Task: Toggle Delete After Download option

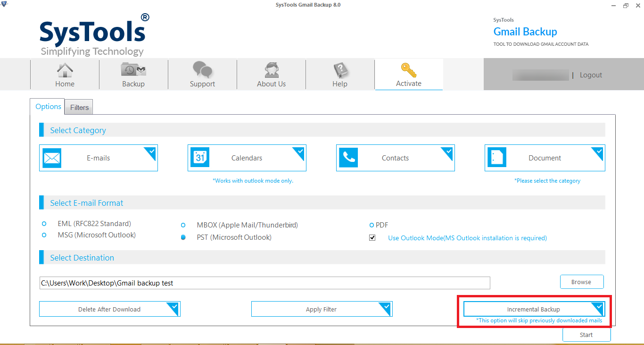Action: (x=109, y=309)
